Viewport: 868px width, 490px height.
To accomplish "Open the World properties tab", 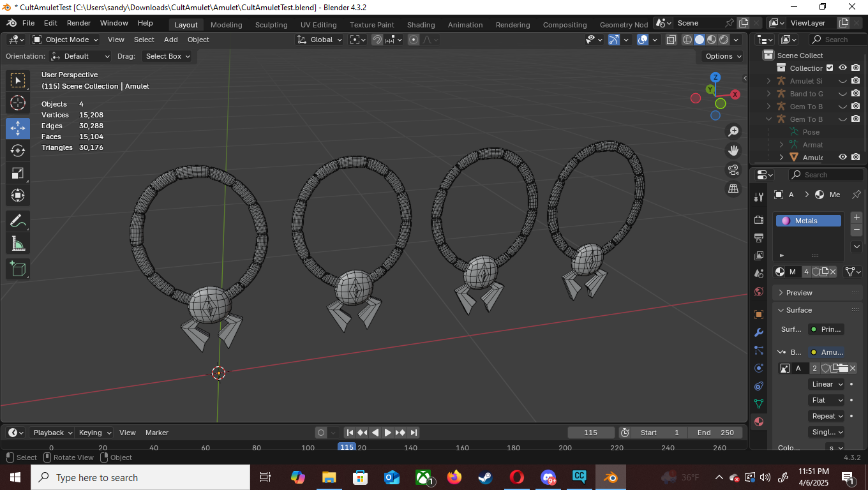I will tap(759, 292).
